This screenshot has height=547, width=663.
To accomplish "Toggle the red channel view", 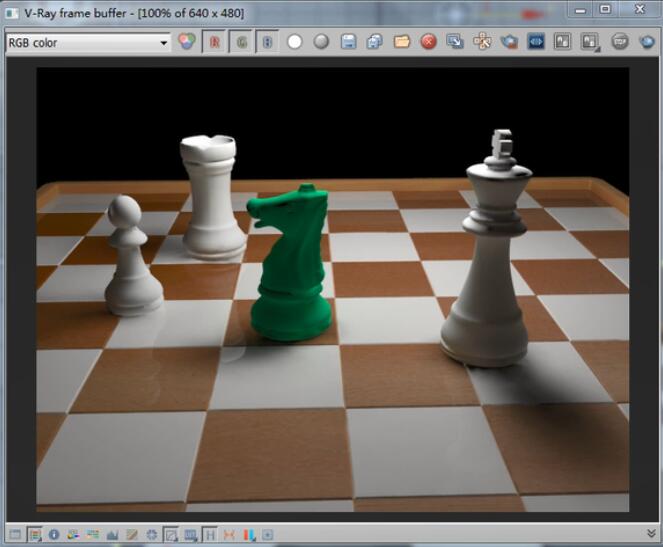I will [215, 42].
